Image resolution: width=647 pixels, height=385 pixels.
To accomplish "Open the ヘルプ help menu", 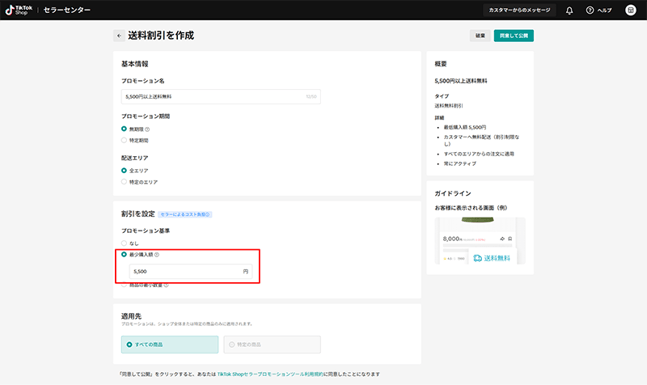I will pos(599,10).
